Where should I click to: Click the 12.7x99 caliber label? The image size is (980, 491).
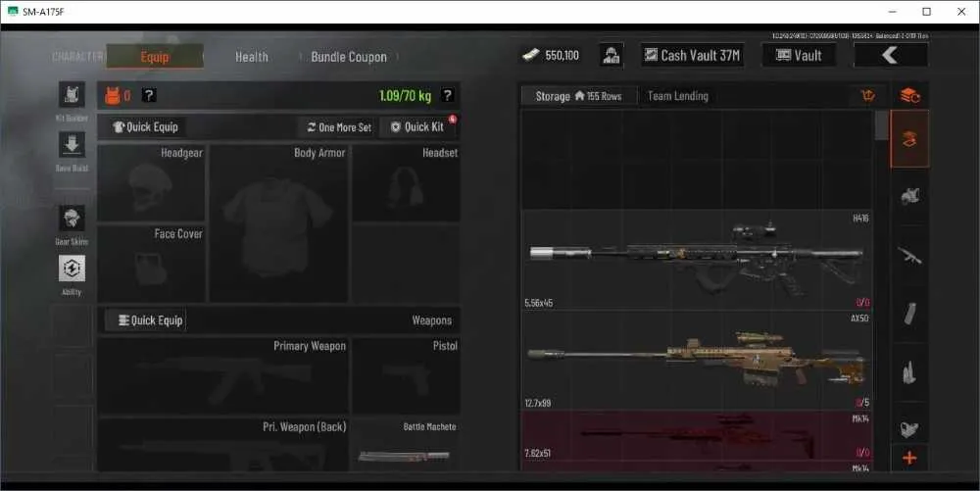click(537, 403)
